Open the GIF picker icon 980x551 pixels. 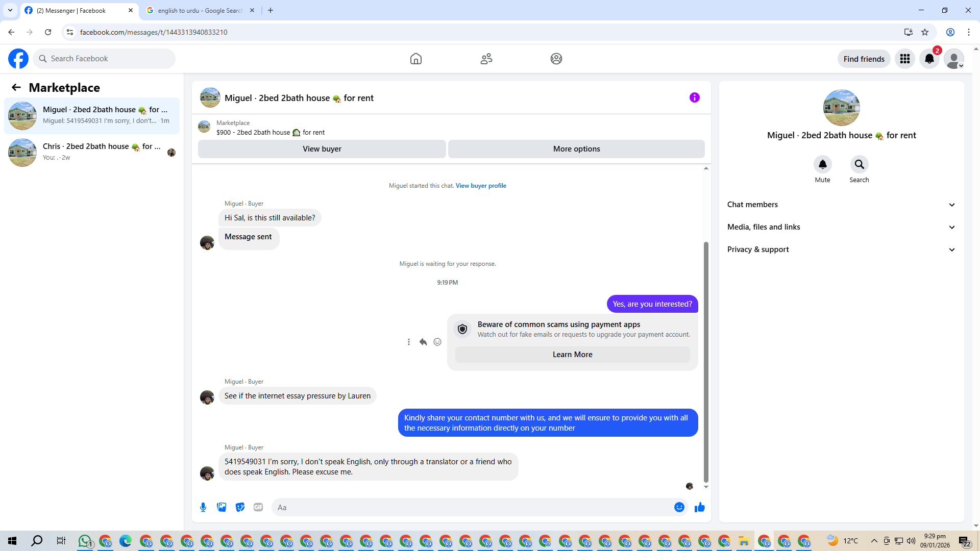258,507
